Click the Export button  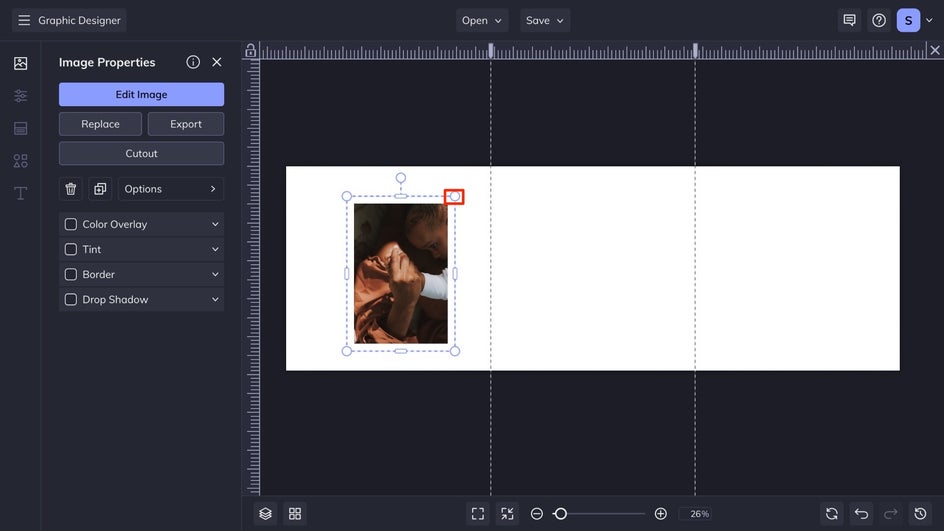[x=186, y=124]
